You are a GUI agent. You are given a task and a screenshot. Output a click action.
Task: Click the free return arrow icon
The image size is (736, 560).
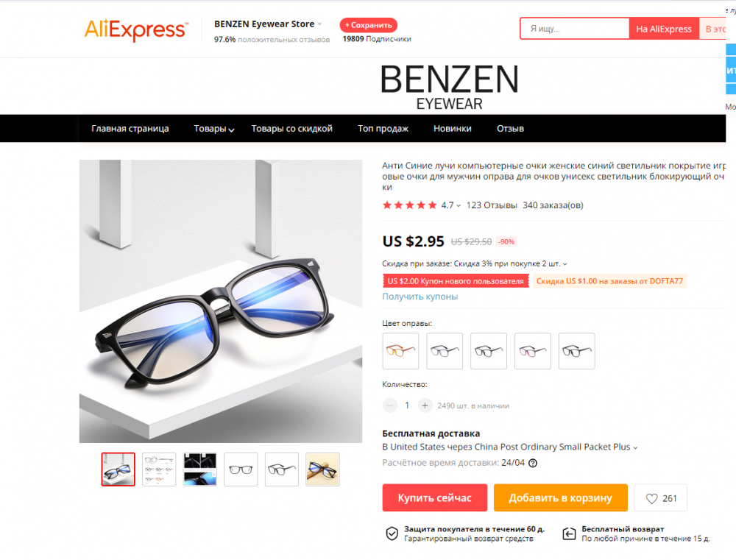coord(569,534)
